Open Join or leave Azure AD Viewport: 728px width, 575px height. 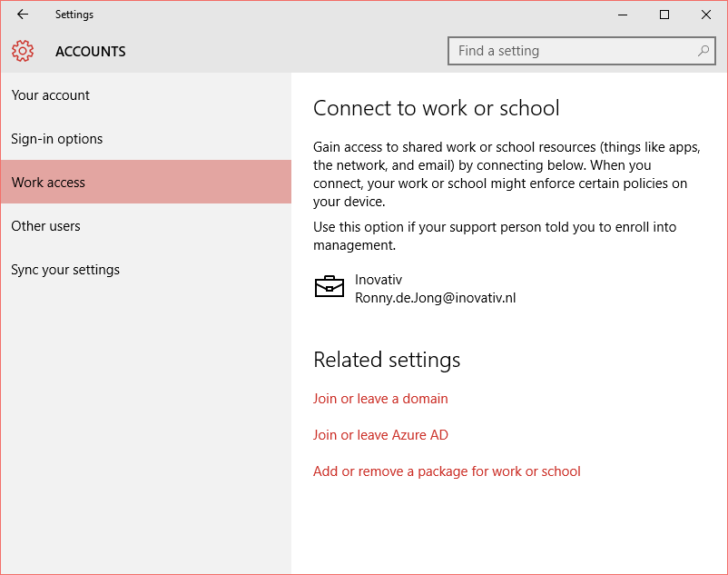[x=380, y=434]
